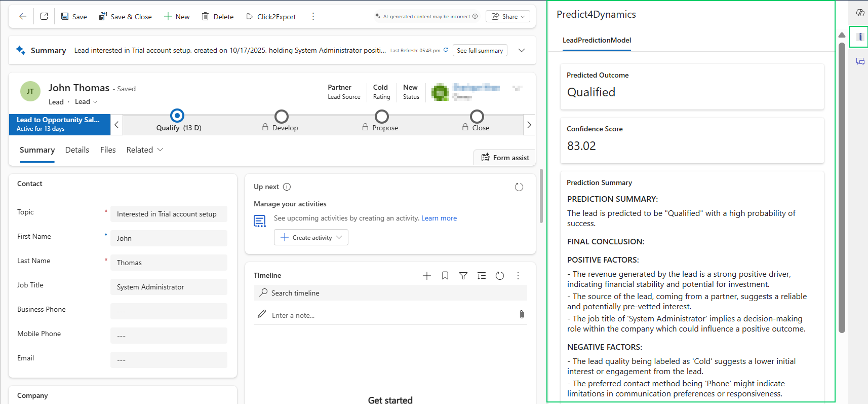Refresh the Up next panel
Image resolution: width=868 pixels, height=404 pixels.
pos(519,187)
